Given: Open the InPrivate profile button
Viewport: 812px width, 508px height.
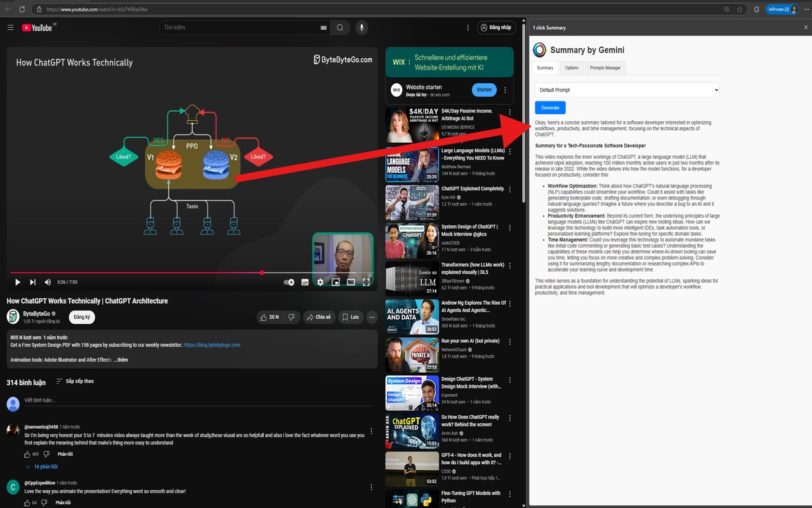Looking at the screenshot, I should pos(782,10).
